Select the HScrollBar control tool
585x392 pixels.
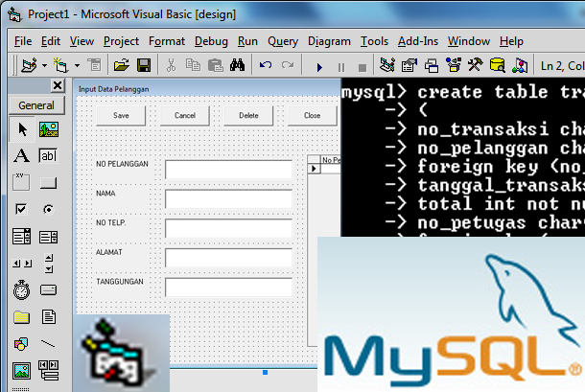(21, 264)
